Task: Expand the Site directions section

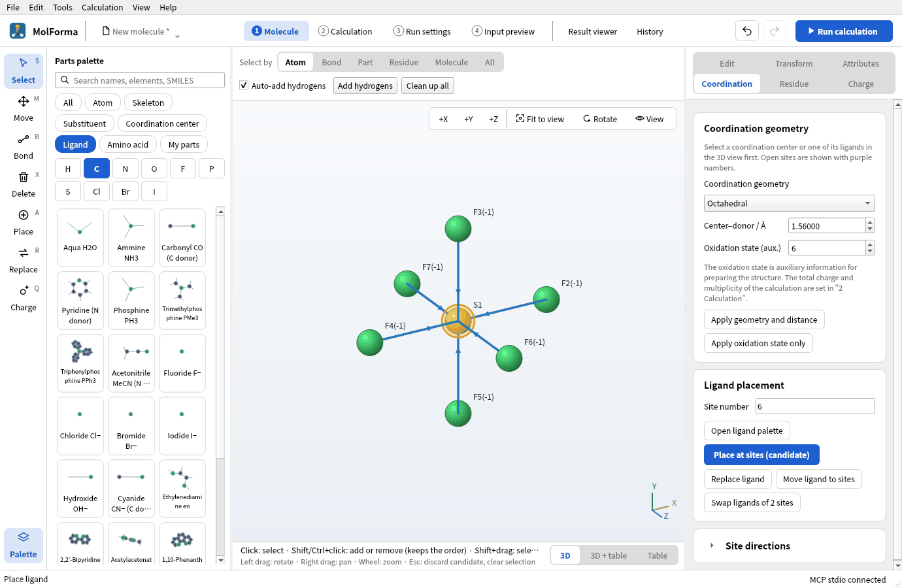Action: [789, 546]
